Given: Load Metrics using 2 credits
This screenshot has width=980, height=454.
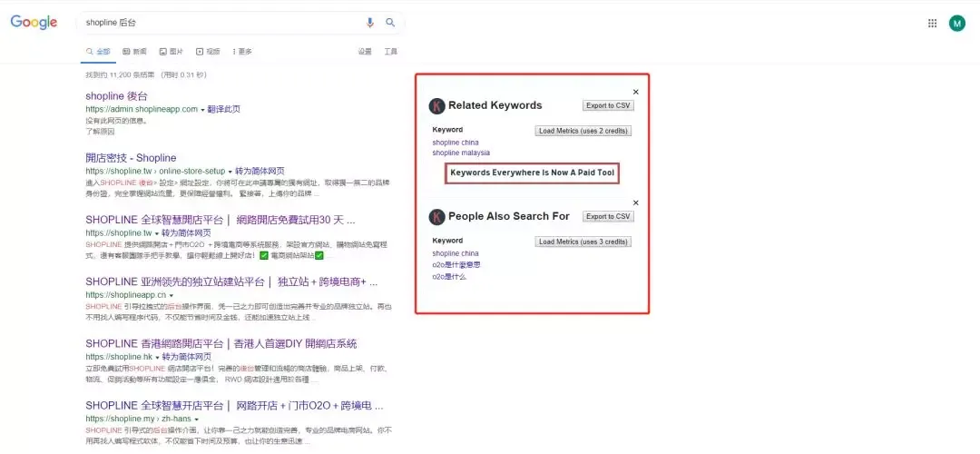Looking at the screenshot, I should click(583, 131).
